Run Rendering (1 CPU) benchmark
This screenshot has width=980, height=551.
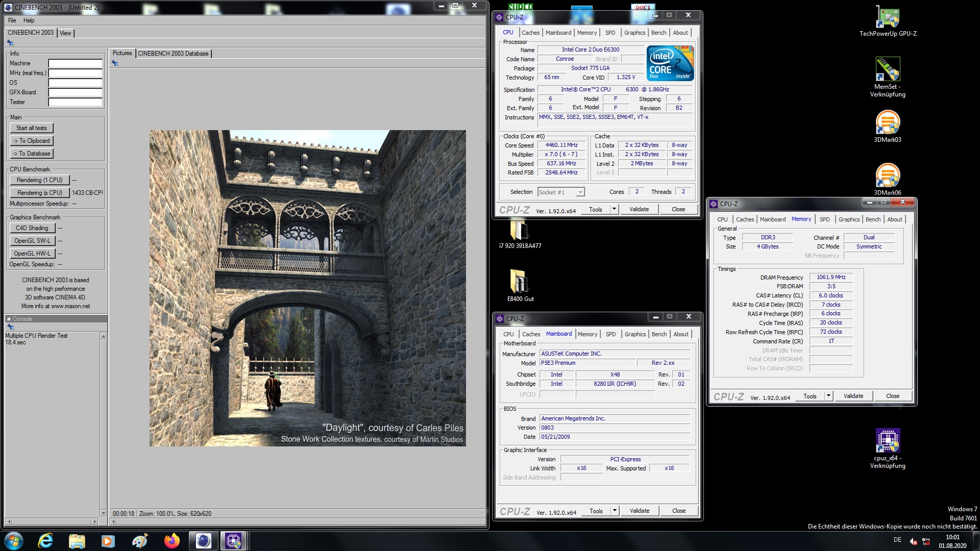[x=39, y=180]
